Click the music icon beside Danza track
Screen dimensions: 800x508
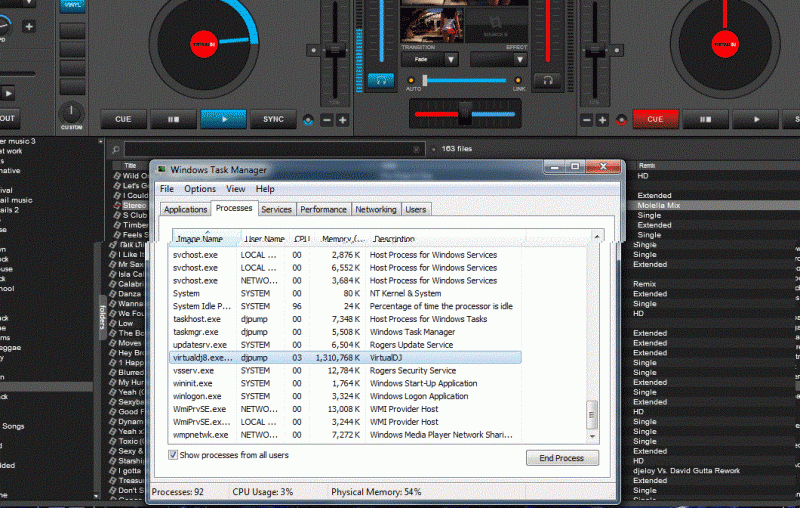click(x=113, y=294)
